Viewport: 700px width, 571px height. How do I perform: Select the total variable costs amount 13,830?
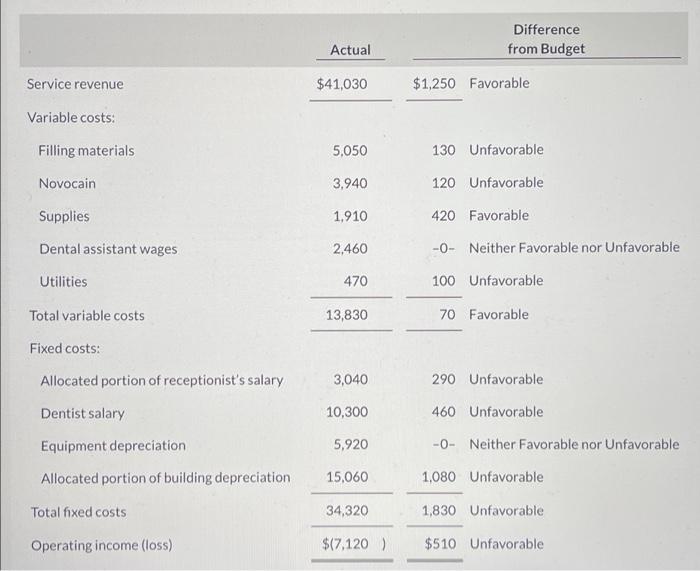347,316
